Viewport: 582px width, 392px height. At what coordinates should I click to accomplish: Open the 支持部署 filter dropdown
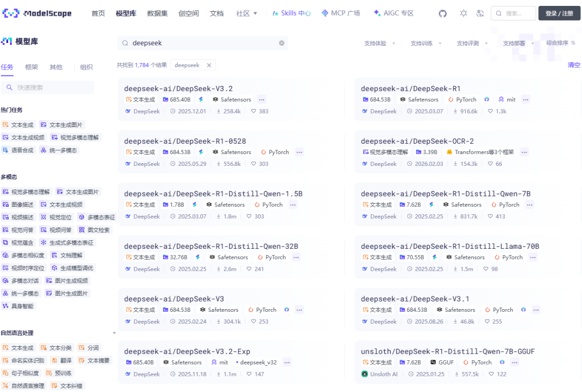(518, 44)
